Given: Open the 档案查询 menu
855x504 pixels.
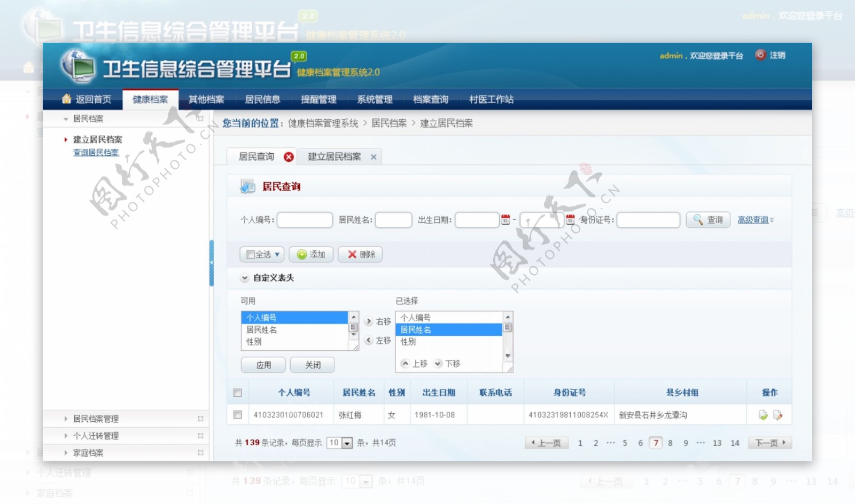Looking at the screenshot, I should click(x=431, y=99).
